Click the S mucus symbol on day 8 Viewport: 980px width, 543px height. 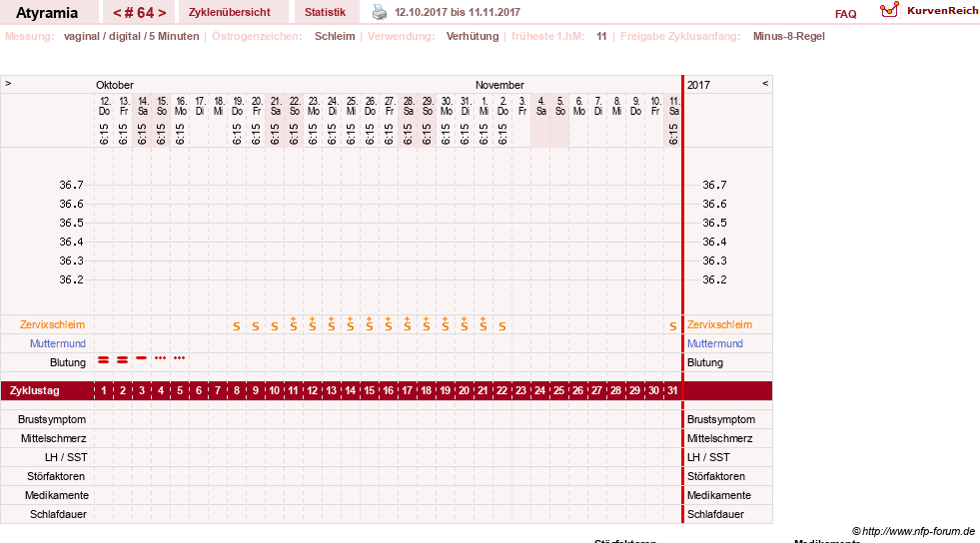(x=236, y=325)
